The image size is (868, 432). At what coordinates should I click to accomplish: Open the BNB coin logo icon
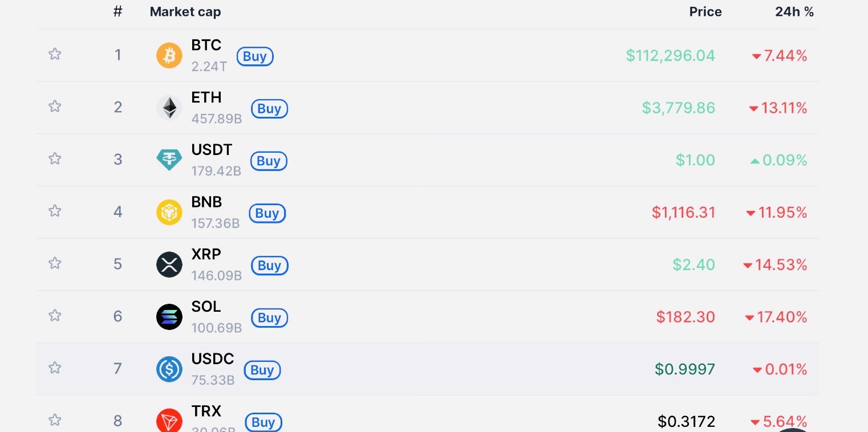[x=169, y=213]
